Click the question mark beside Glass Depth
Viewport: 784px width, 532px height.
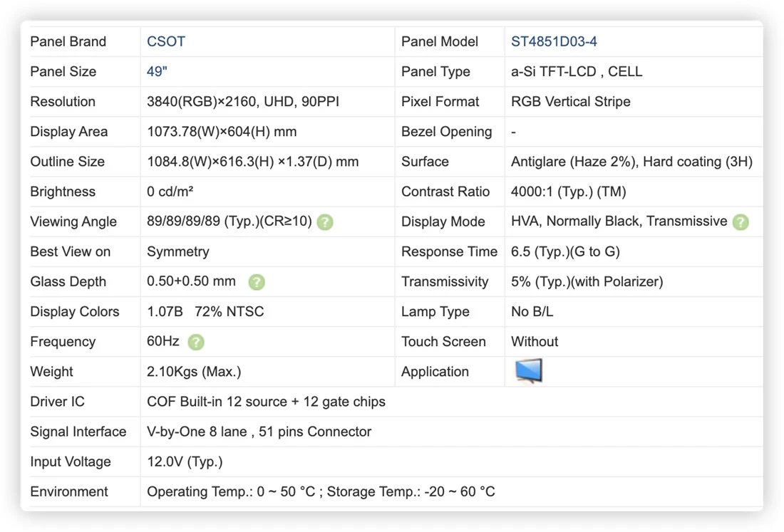point(257,282)
